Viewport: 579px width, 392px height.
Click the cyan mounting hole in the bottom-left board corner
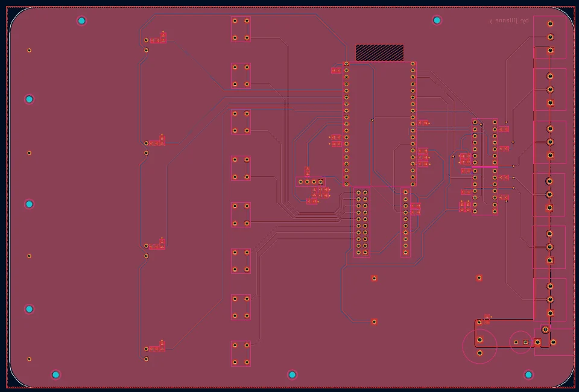coord(55,375)
